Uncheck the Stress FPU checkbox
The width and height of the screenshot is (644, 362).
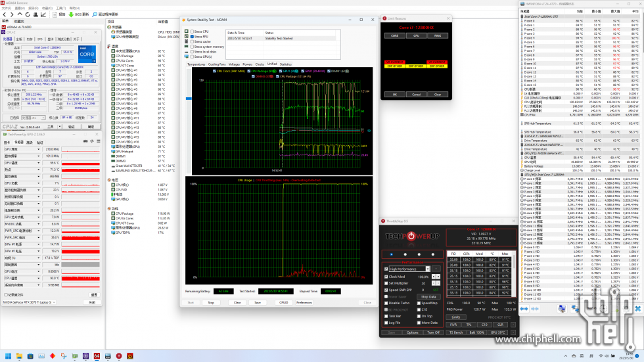click(192, 37)
